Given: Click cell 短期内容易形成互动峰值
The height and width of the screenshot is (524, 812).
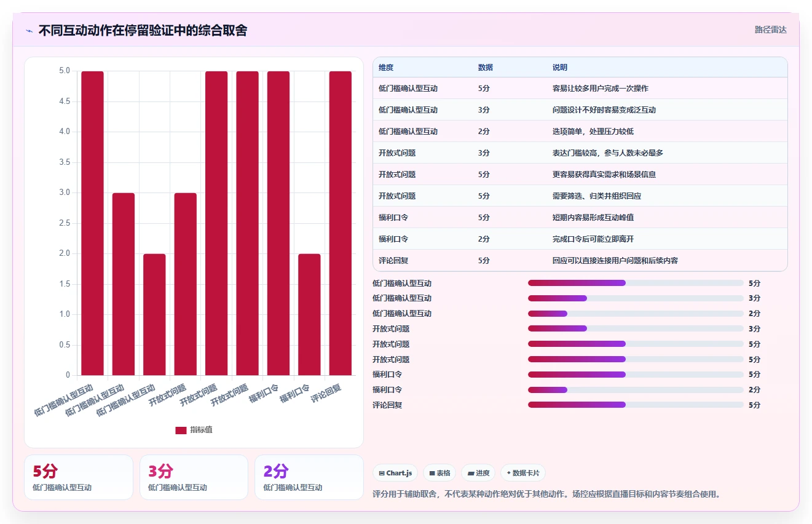Looking at the screenshot, I should 593,218.
